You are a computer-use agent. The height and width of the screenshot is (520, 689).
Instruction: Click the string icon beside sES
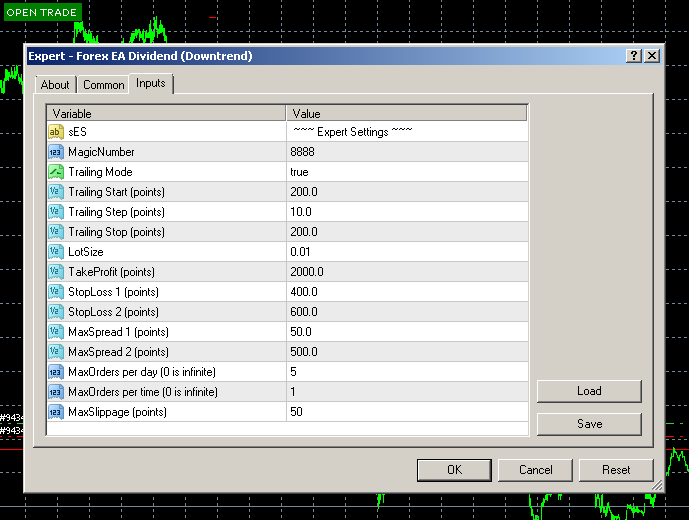pyautogui.click(x=56, y=132)
